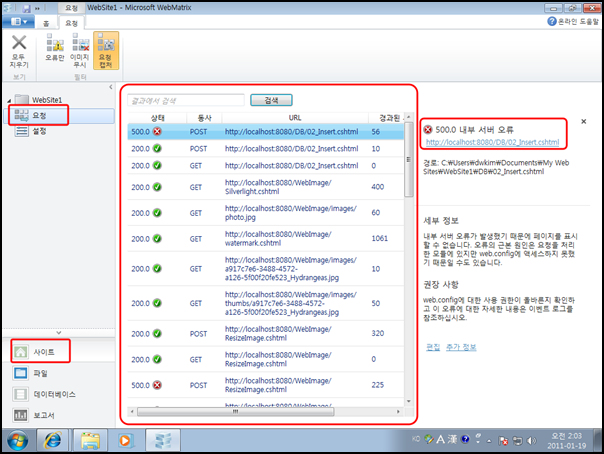Sort by the 동사 column header
The height and width of the screenshot is (454, 604).
point(204,118)
